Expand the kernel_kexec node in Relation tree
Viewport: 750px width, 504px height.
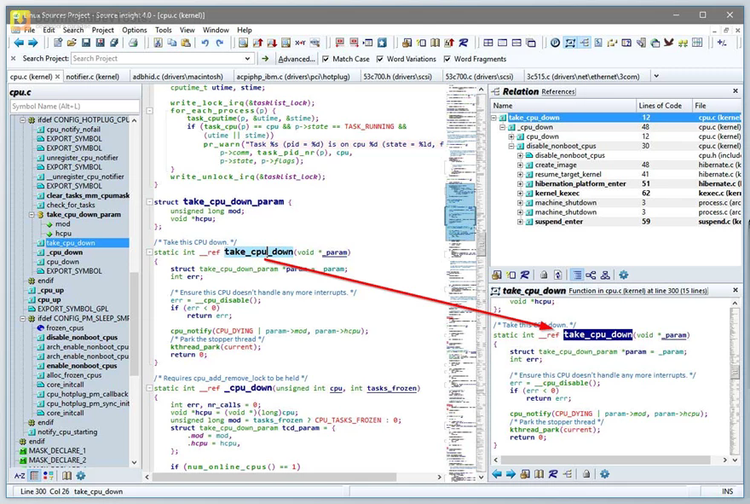pyautogui.click(x=520, y=193)
